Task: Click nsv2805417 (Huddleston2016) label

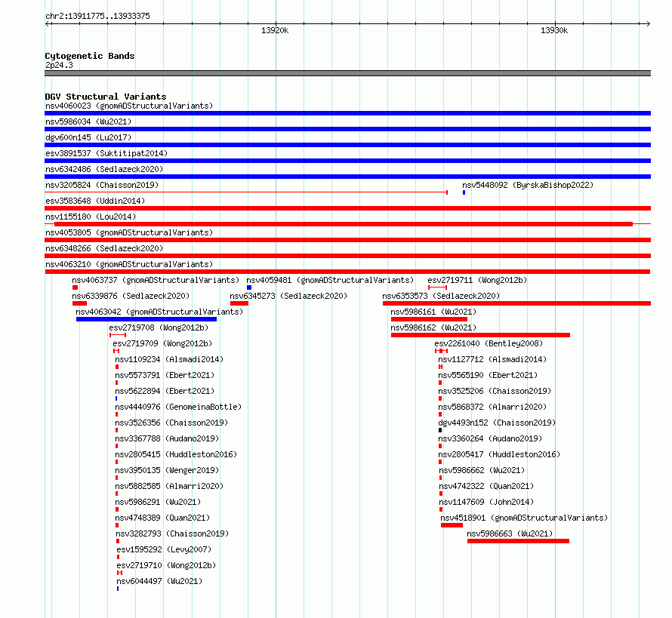Action: 499,454
